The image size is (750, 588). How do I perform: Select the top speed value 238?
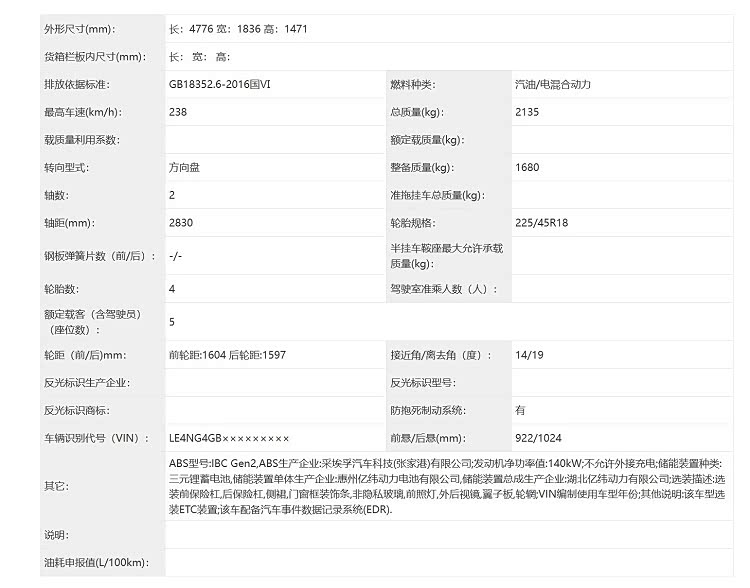[x=179, y=112]
